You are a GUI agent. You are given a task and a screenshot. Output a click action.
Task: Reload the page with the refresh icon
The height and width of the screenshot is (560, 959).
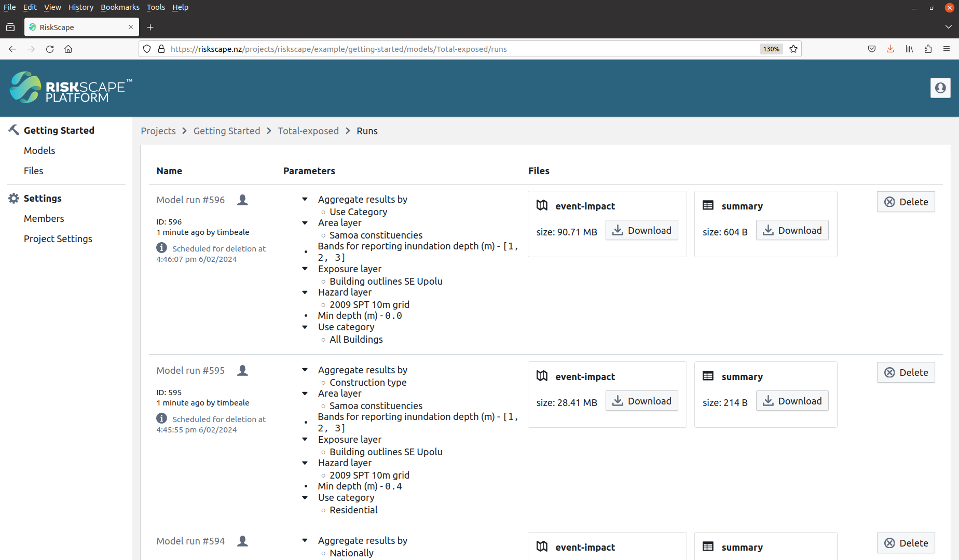coord(50,49)
